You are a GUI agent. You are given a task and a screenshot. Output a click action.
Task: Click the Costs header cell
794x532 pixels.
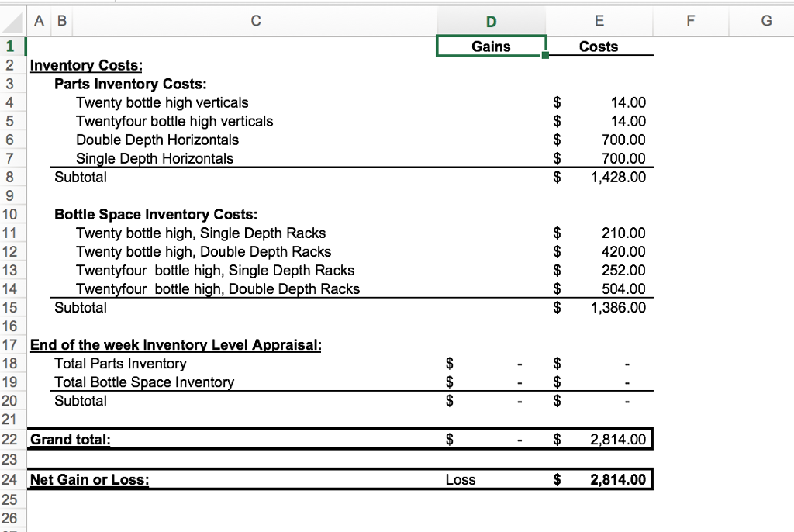coord(599,47)
